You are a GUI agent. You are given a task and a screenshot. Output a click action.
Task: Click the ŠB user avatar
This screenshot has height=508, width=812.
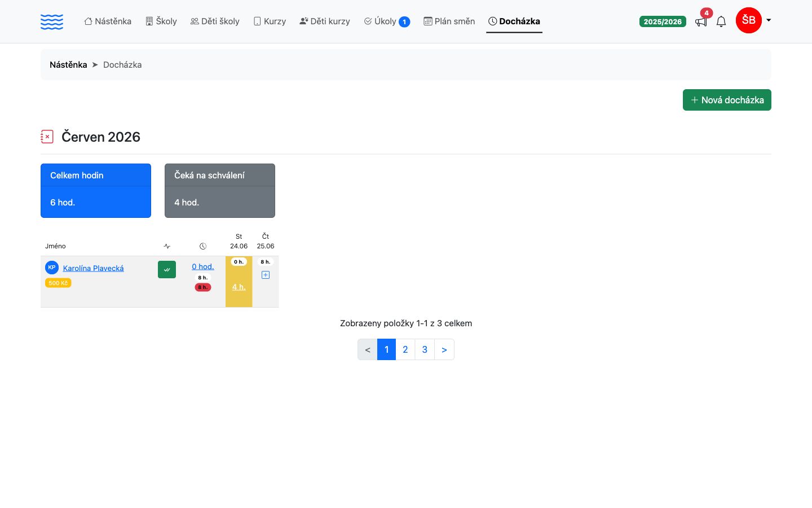point(749,20)
